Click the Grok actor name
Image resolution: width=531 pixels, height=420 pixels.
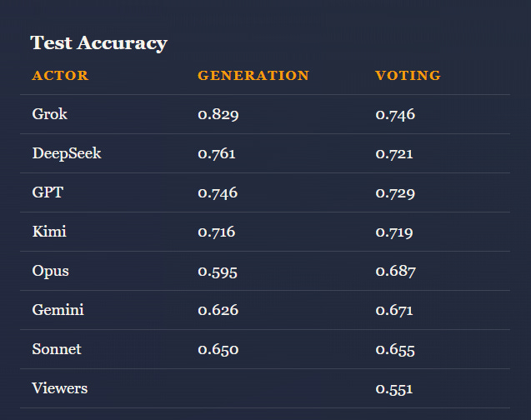click(x=50, y=114)
